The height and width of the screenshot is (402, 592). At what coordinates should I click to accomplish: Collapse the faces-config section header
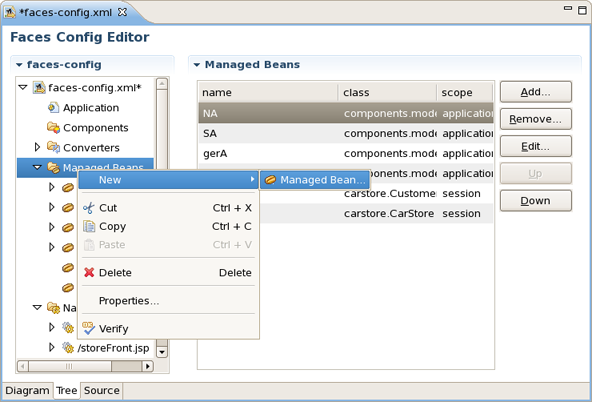(x=19, y=65)
